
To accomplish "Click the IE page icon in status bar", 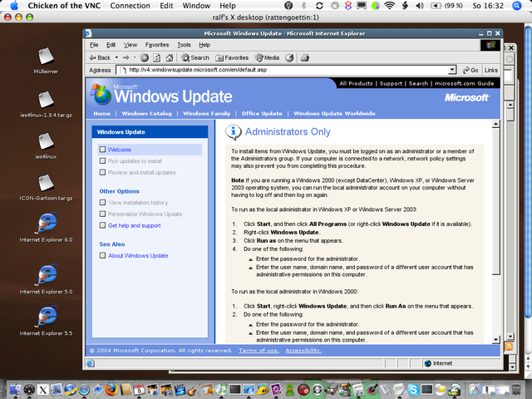I will click(91, 363).
